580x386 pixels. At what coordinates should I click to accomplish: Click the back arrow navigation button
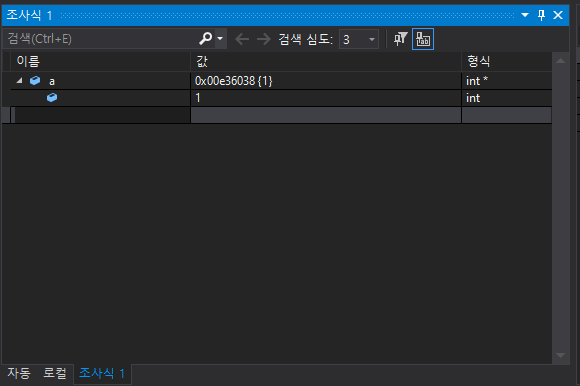[242, 39]
